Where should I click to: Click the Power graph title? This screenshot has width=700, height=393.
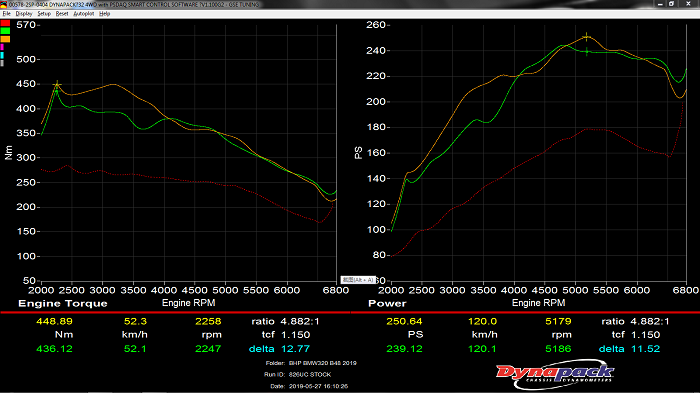pyautogui.click(x=387, y=304)
